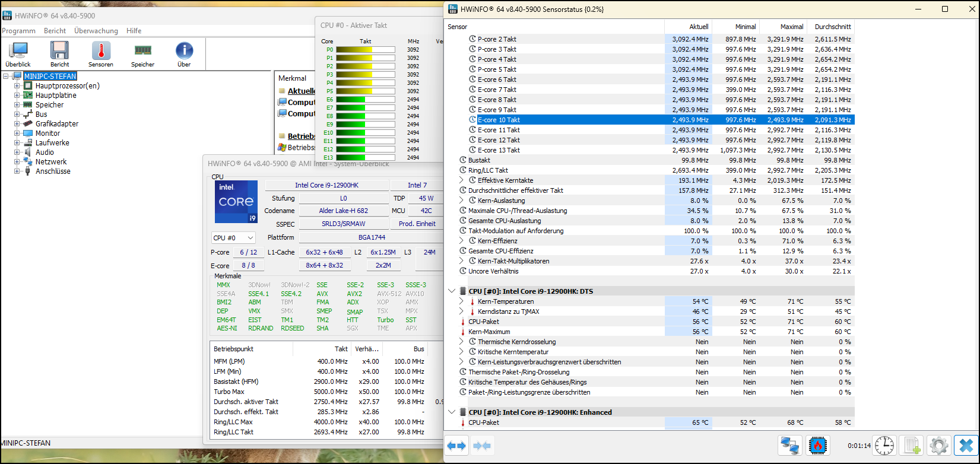Screen dimensions: 980x464
Task: Click the Basistakt (HFM) row
Action: coord(325,382)
